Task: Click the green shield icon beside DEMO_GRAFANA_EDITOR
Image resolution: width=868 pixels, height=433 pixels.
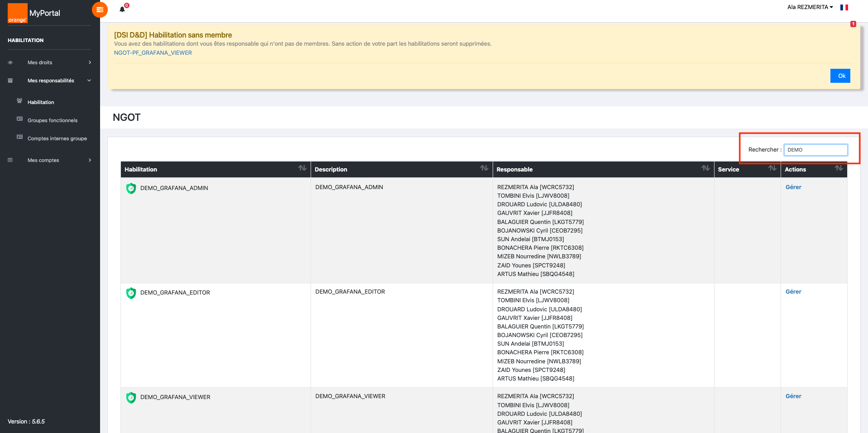Action: [131, 293]
